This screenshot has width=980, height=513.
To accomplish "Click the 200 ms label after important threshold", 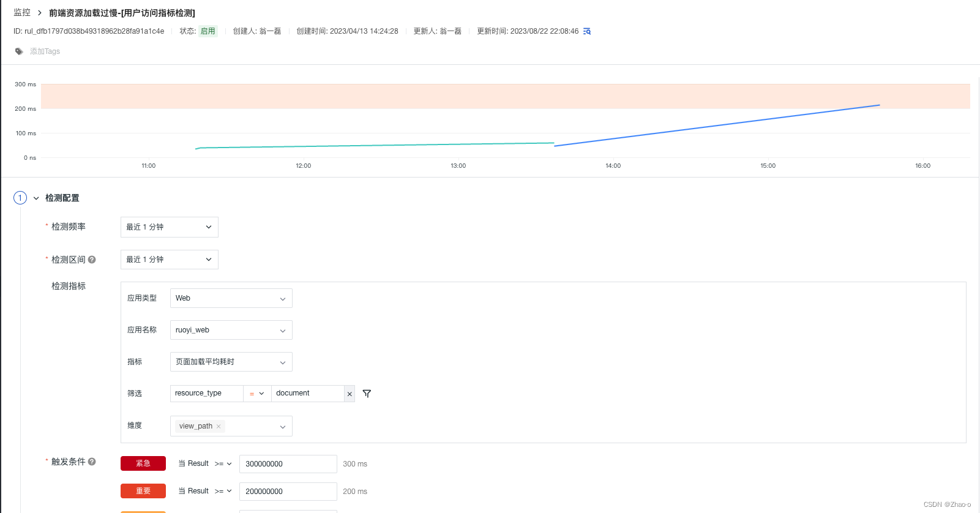I will coord(355,492).
